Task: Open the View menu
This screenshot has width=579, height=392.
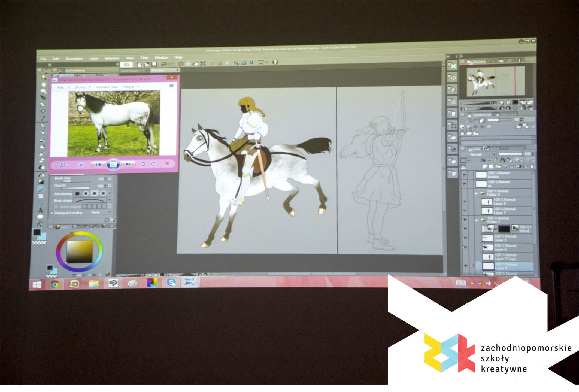Action: (130, 58)
